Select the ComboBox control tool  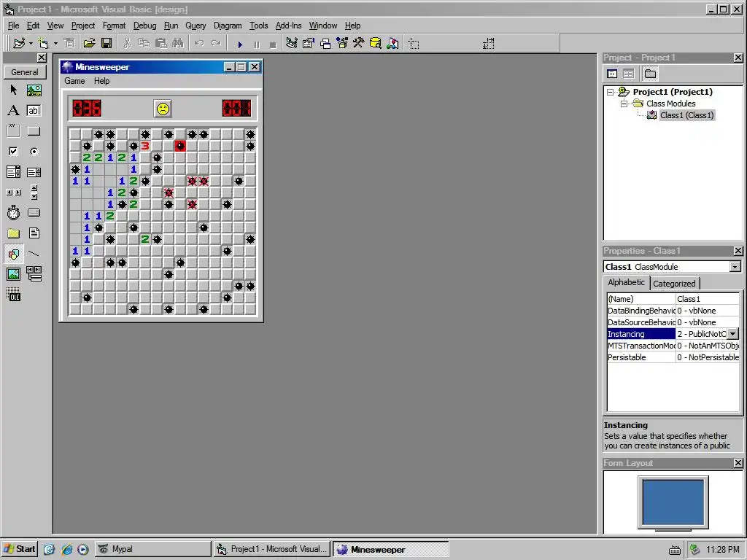click(x=13, y=172)
